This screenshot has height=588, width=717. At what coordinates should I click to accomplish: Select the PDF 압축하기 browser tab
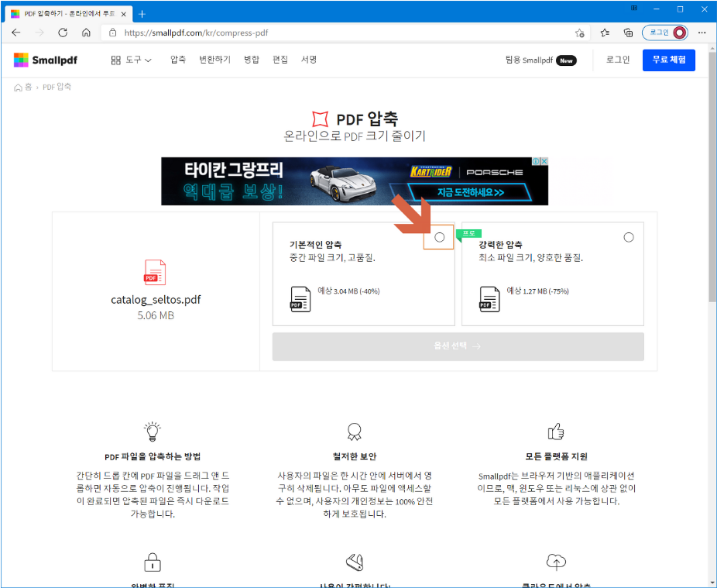(x=69, y=14)
